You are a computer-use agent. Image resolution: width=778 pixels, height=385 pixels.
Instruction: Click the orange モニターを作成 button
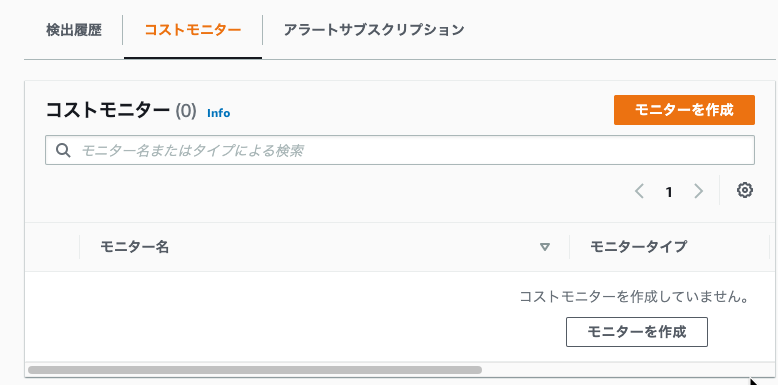pos(684,110)
